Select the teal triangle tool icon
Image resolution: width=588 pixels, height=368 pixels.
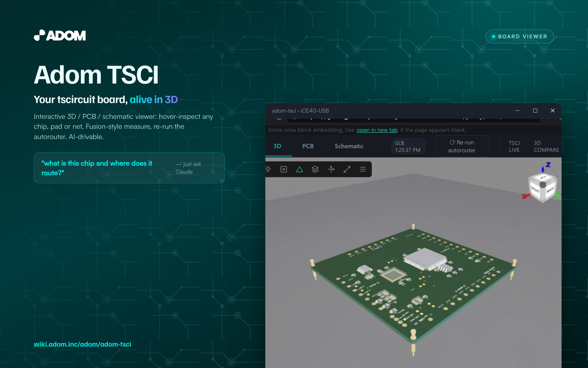tap(300, 169)
